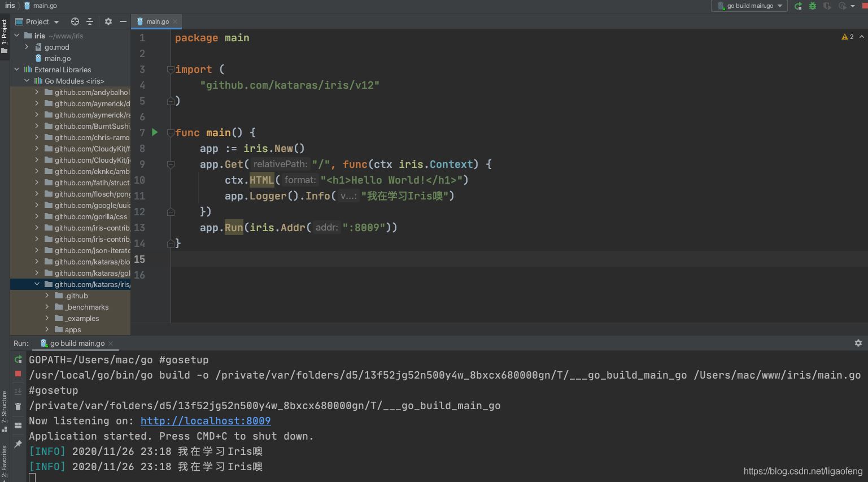The image size is (868, 482).
Task: Open Run panel settings gear
Action: click(858, 343)
